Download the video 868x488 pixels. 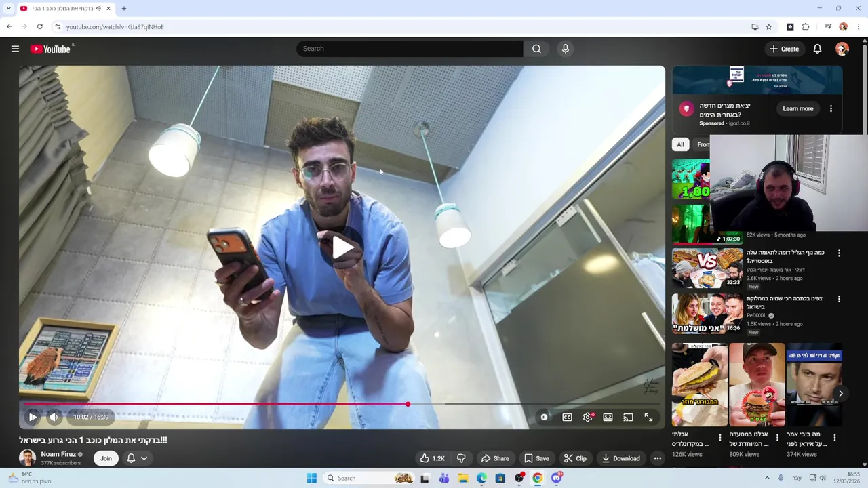tap(620, 458)
